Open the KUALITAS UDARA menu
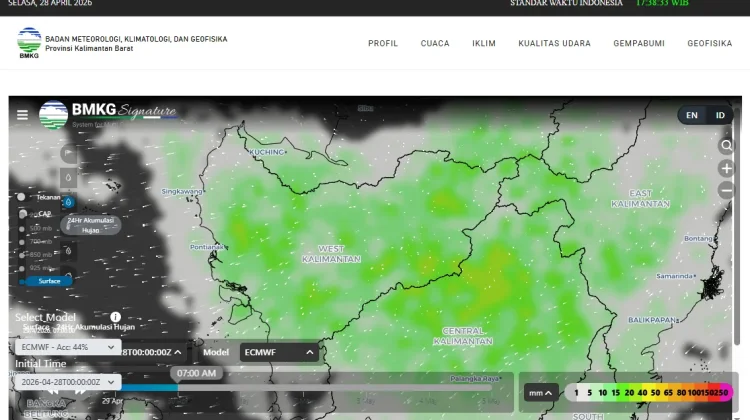Viewport: 750px width, 420px height. point(554,44)
